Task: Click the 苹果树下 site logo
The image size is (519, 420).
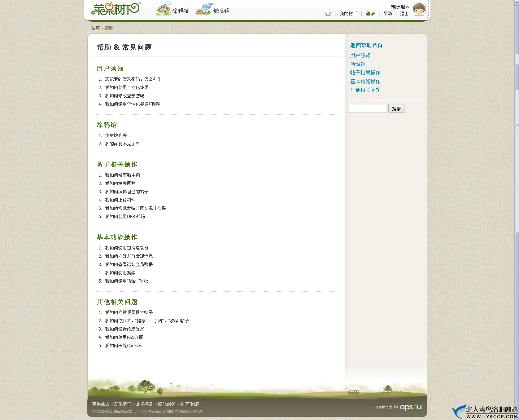Action: (115, 9)
